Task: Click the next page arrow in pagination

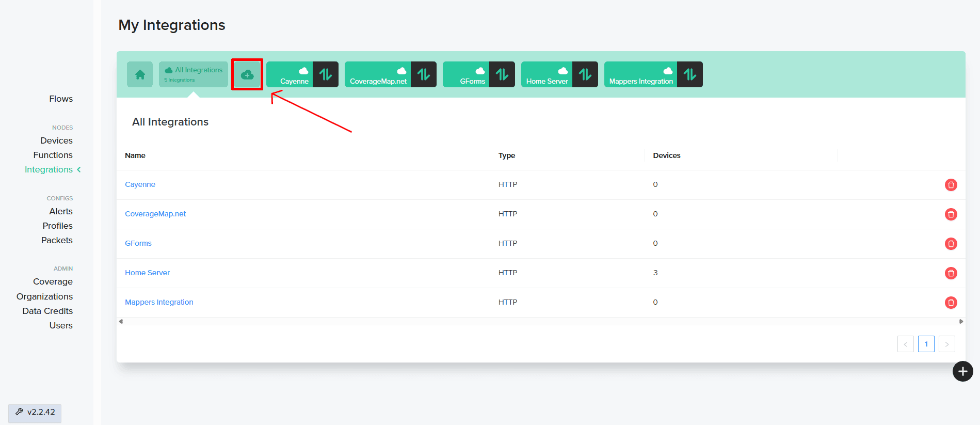Action: coord(947,344)
